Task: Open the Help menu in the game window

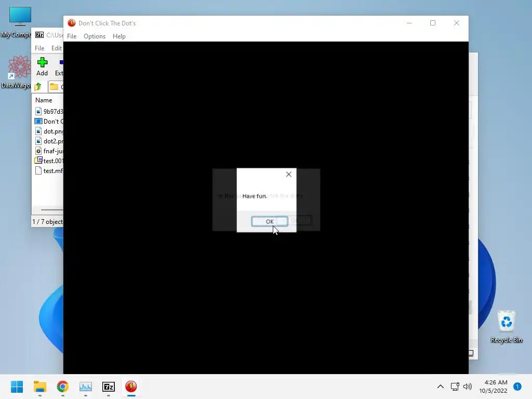Action: pos(119,36)
